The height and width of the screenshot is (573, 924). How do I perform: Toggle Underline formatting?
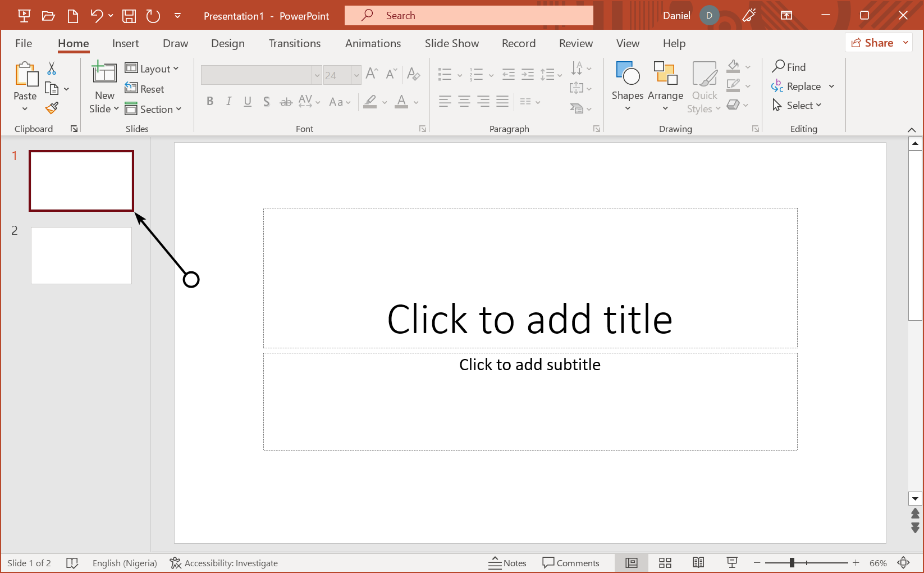(x=248, y=102)
